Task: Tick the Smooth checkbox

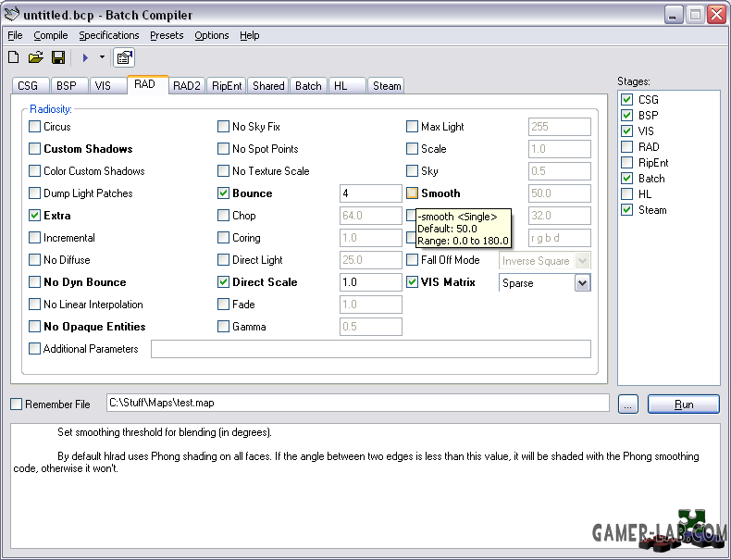Action: [412, 193]
